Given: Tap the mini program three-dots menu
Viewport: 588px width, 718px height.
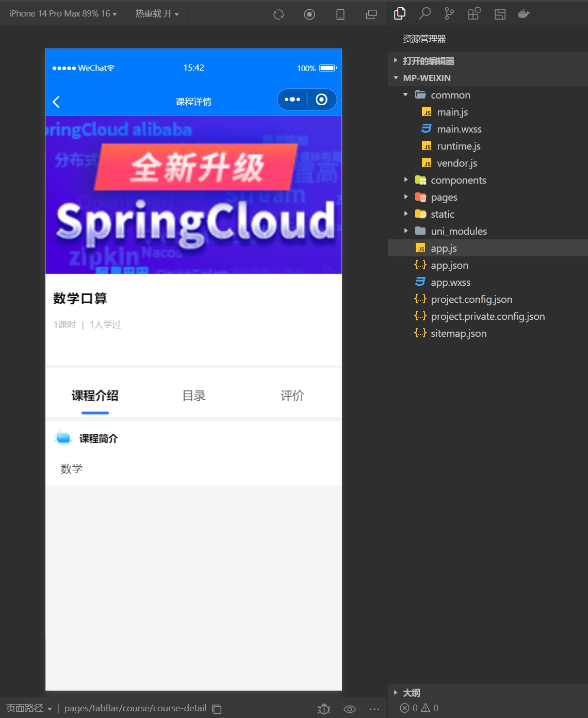Looking at the screenshot, I should click(x=292, y=100).
